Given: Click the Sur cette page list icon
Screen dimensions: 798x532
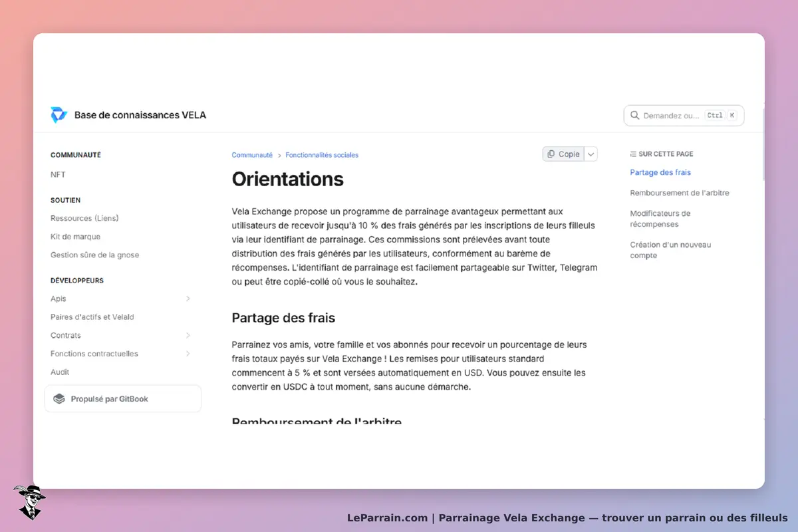Looking at the screenshot, I should (x=633, y=154).
